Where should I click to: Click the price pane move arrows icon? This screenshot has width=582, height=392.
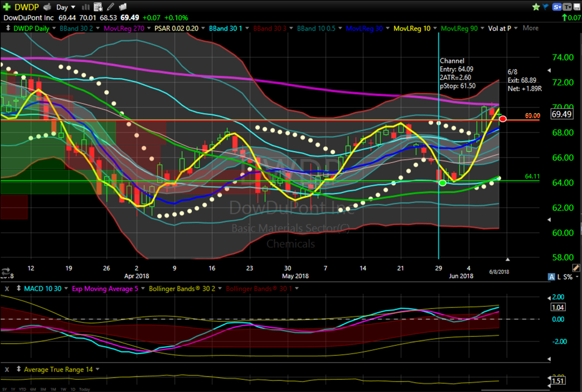[7, 28]
